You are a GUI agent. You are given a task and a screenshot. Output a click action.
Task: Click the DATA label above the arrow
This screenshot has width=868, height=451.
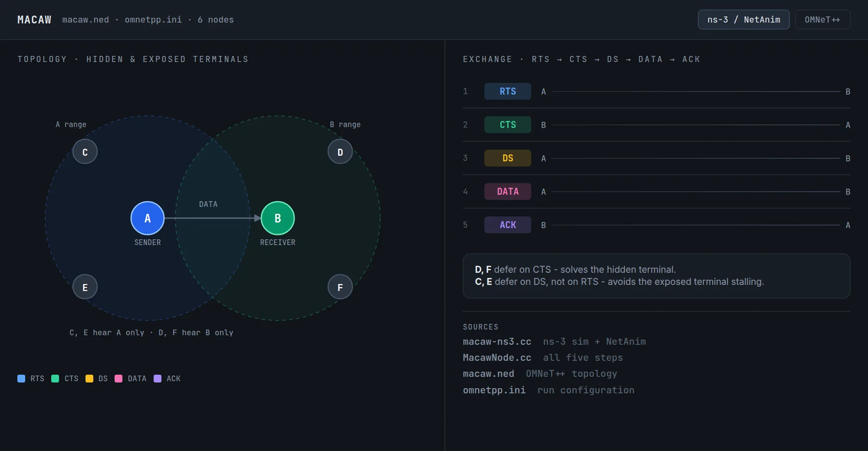pos(208,204)
